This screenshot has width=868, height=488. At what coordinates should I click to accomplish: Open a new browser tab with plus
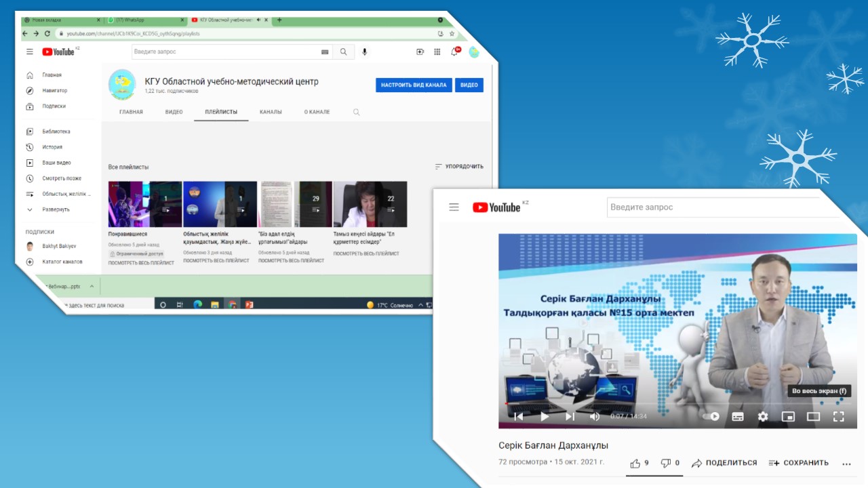(x=279, y=20)
